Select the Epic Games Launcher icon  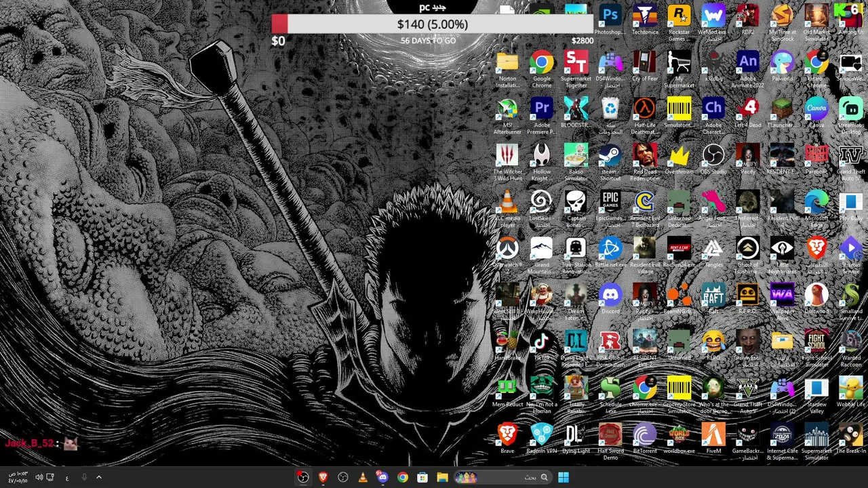click(x=610, y=209)
